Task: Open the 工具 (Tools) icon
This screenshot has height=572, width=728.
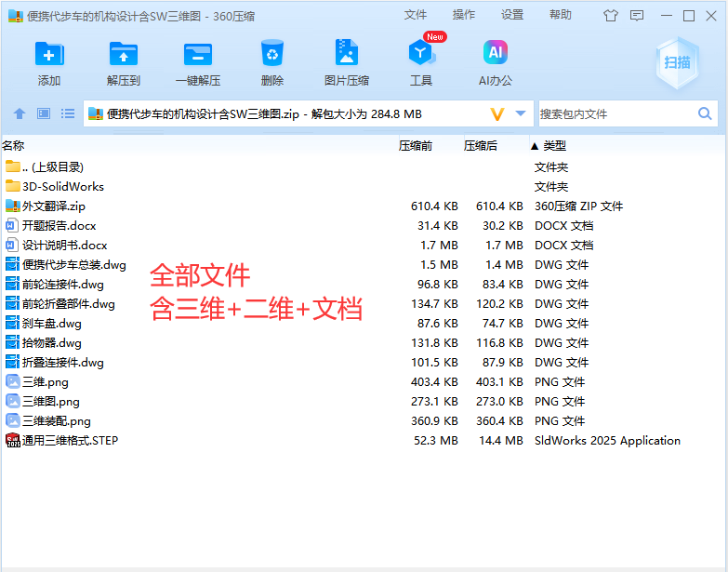Action: (420, 52)
